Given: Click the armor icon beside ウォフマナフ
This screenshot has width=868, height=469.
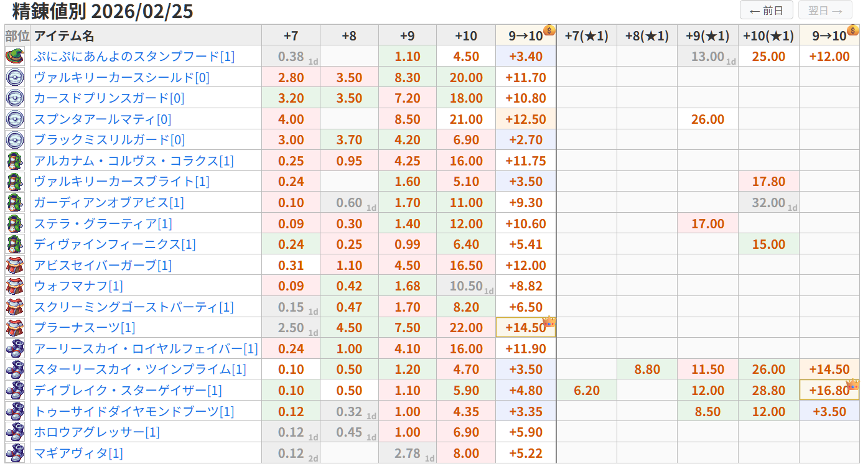Looking at the screenshot, I should point(14,286).
